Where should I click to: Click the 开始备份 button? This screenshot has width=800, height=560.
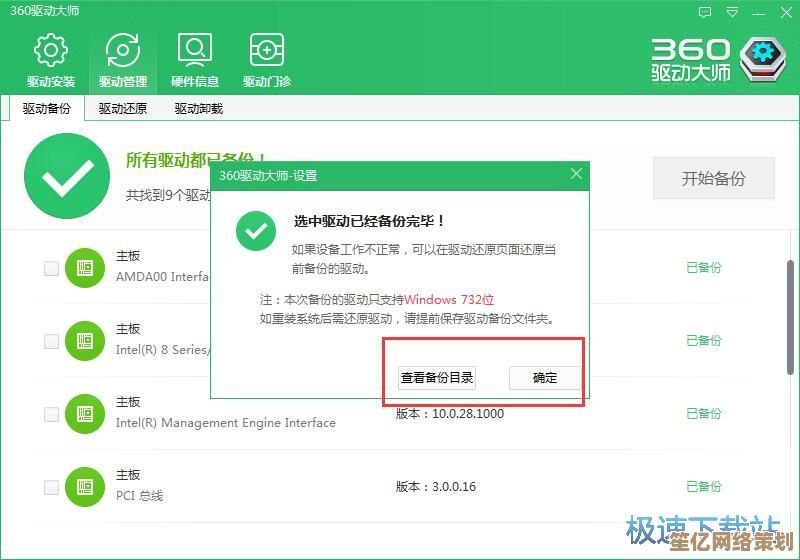(714, 178)
